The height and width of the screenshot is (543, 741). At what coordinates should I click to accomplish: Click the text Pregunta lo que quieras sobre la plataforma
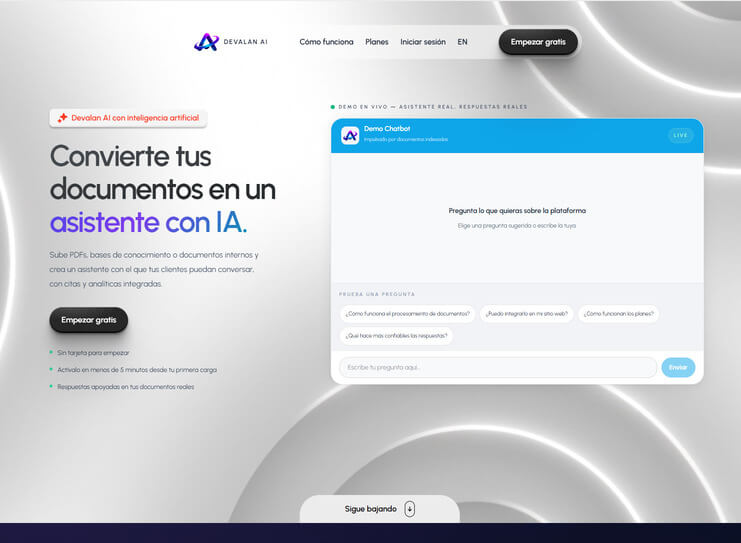517,211
